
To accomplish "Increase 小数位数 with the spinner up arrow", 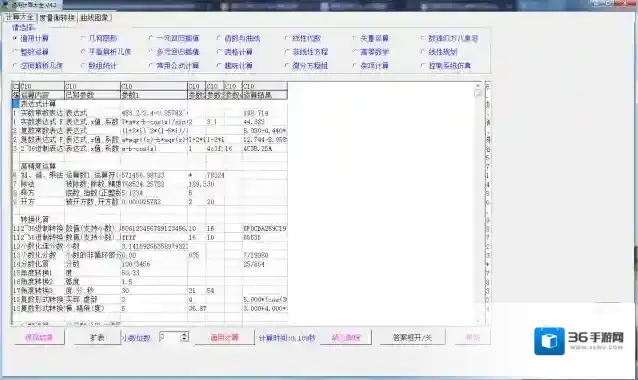I will coord(185,334).
